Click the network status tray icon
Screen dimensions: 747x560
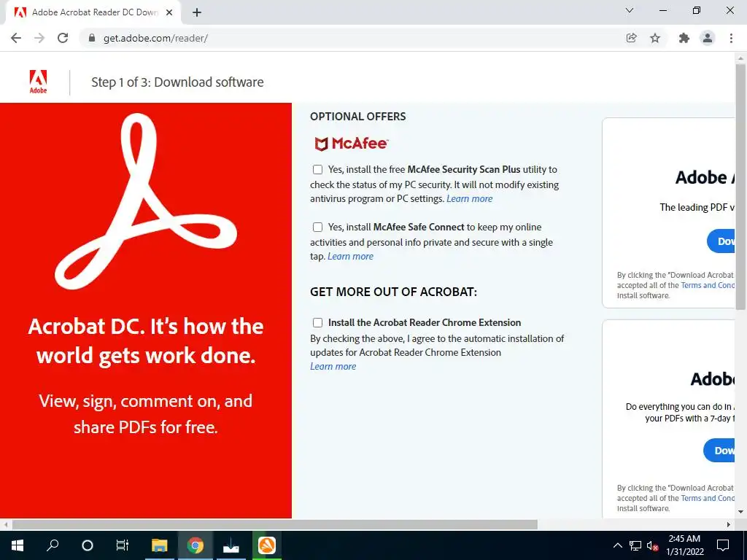pyautogui.click(x=635, y=545)
